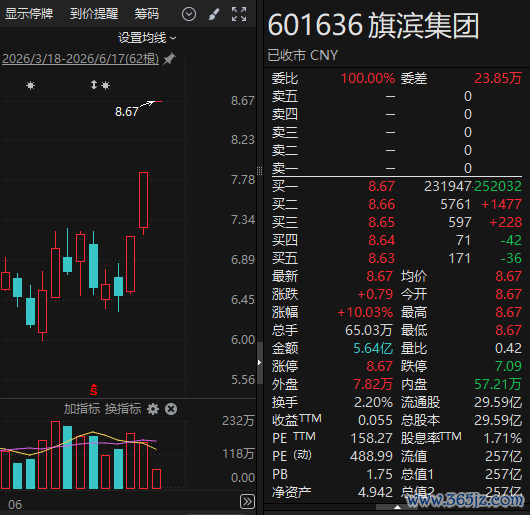This screenshot has height=515, width=530.
Task: Click the 卖一 ask row label
Action: 285,168
